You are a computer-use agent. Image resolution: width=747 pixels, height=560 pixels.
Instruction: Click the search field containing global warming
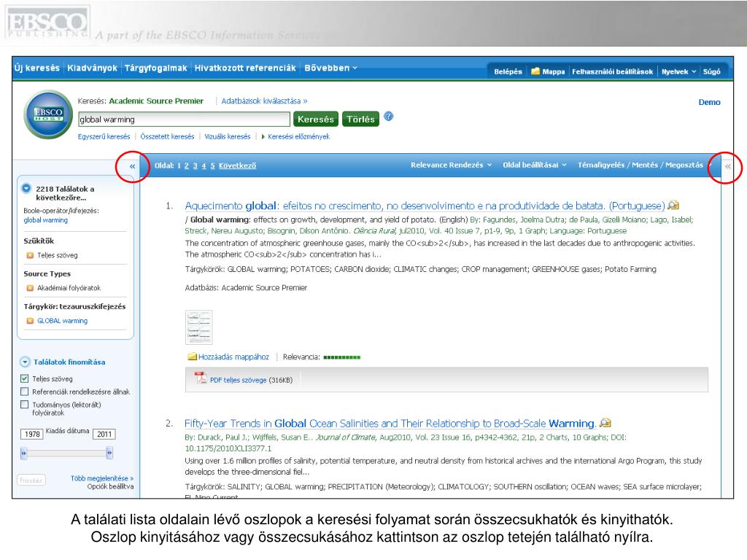(184, 119)
